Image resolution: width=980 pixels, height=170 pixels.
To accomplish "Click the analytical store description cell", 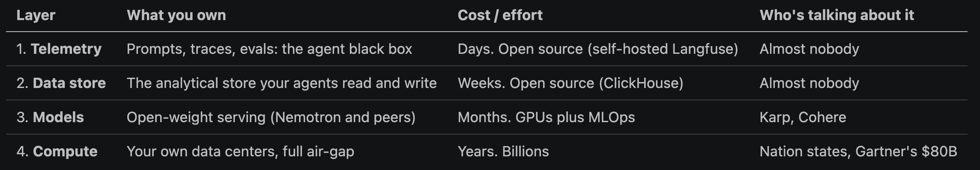I will 282,83.
